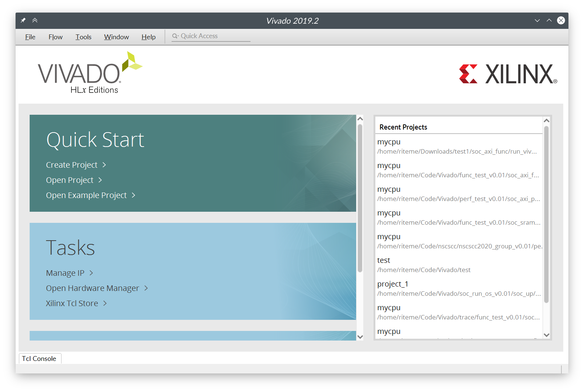Viewport: 584px width, 392px height.
Task: Click the Tasks heading
Action: [x=70, y=248]
